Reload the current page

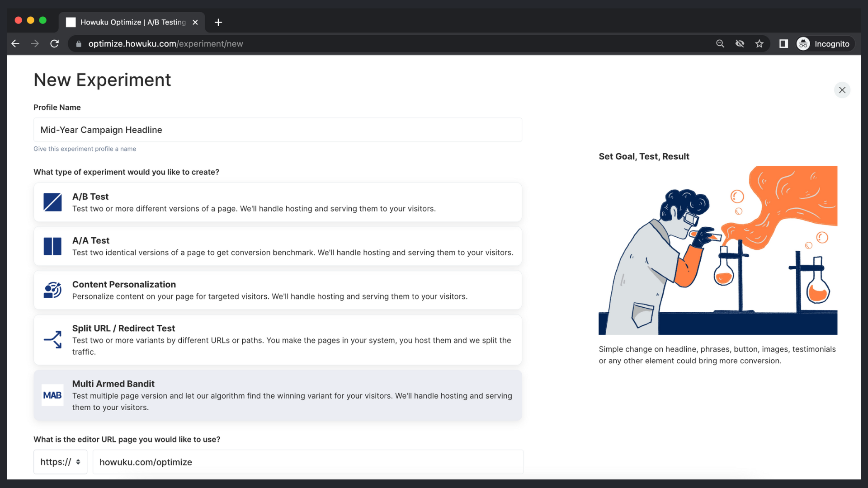55,44
